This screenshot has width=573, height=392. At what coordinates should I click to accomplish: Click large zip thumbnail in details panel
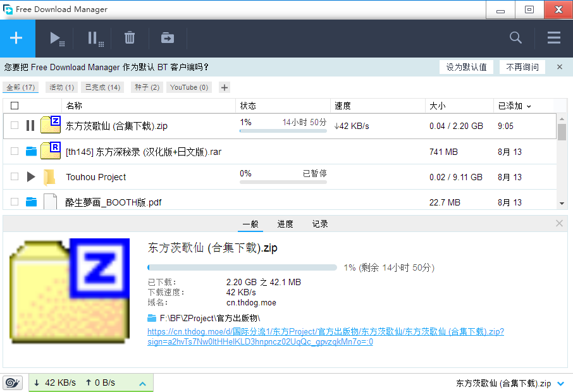[x=70, y=291]
